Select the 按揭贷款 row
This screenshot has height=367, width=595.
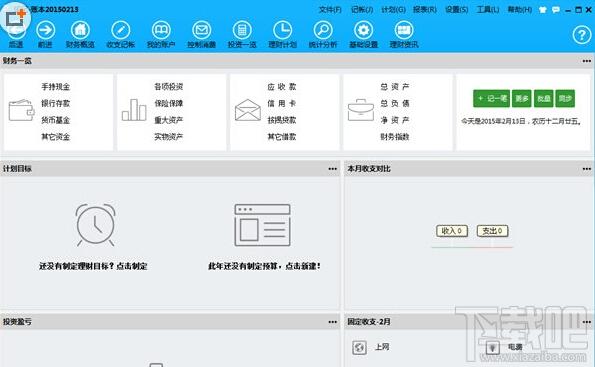(282, 120)
